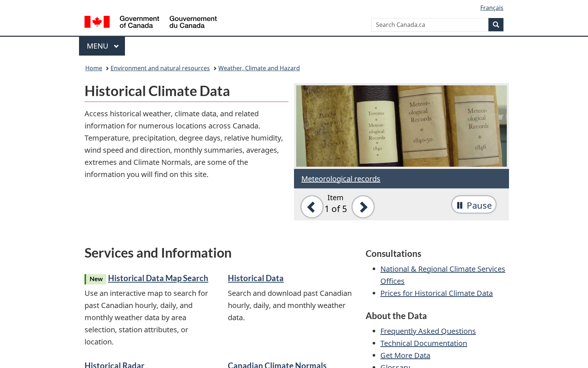Go to Home breadcrumb
Screen dimensions: 588x368
[94, 68]
